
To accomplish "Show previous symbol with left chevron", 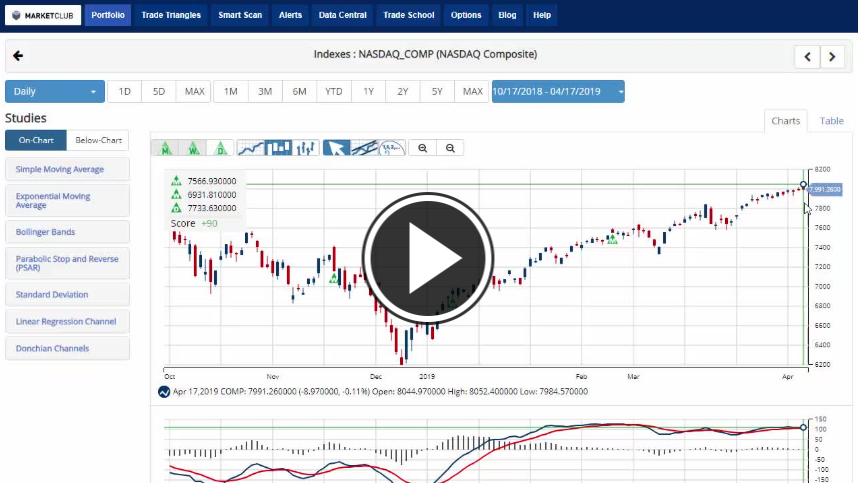I will (807, 56).
